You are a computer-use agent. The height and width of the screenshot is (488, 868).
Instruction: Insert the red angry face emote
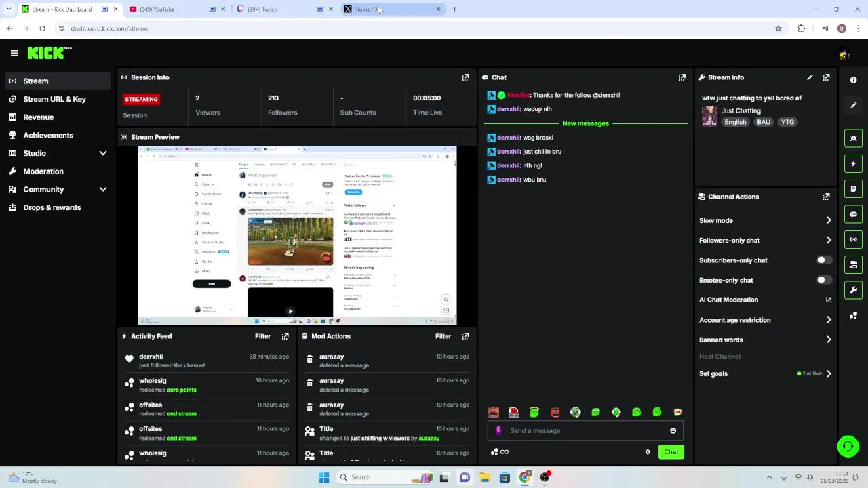(555, 412)
